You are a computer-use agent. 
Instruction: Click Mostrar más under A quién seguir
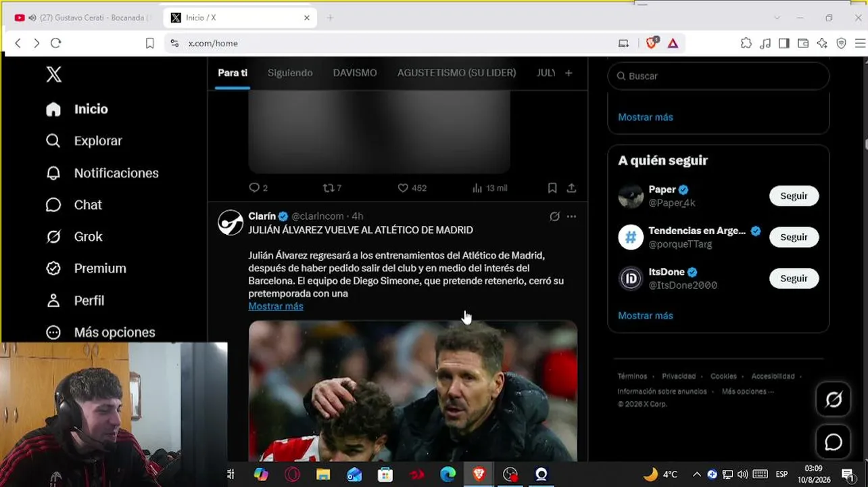(x=646, y=316)
